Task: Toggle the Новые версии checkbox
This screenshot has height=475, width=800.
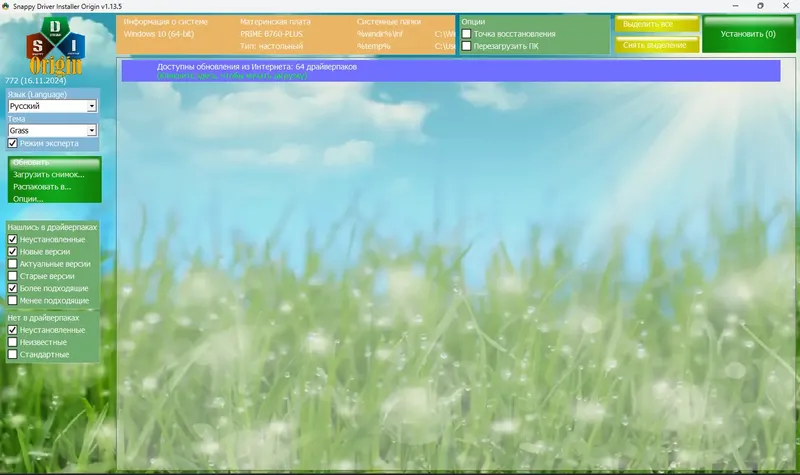Action: click(13, 252)
